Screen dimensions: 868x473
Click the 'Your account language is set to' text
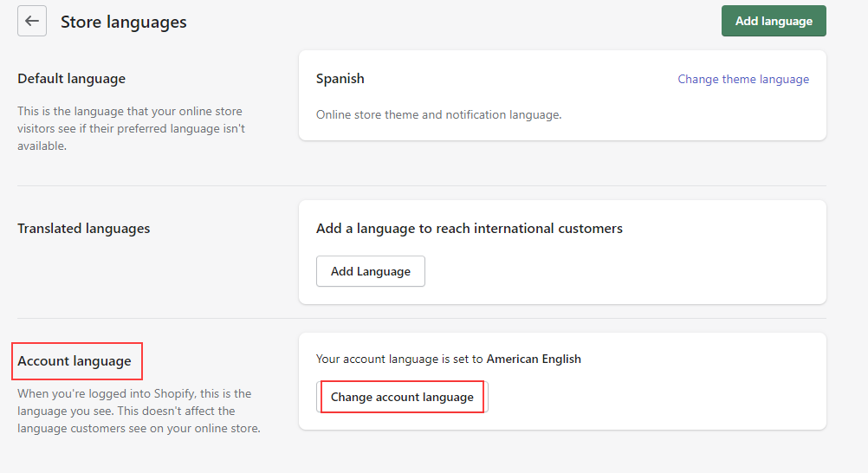(399, 359)
